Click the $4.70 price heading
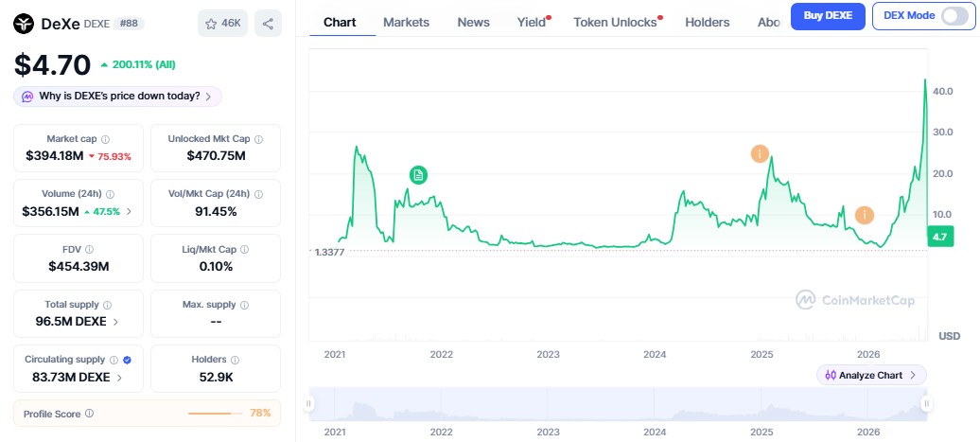The image size is (980, 442). [x=53, y=64]
